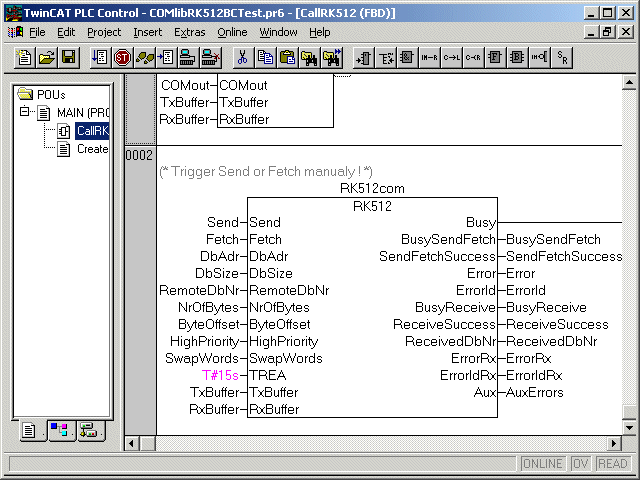Viewport: 640px width, 480px height.
Task: Click the vertical scrollbar up arrow
Action: (x=629, y=83)
